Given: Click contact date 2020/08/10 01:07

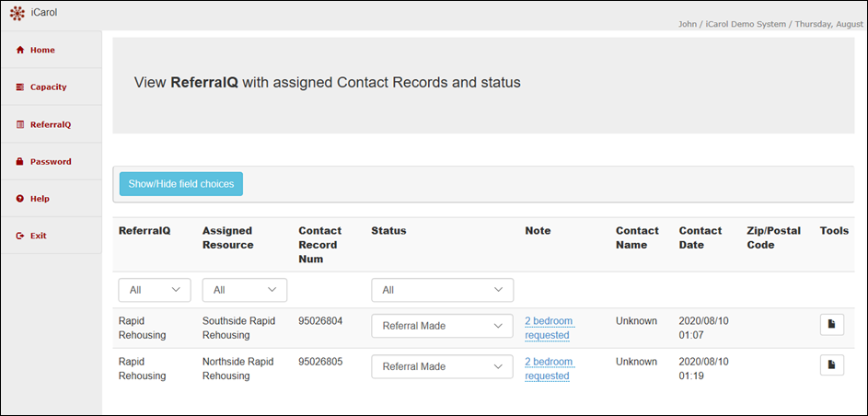Looking at the screenshot, I should click(x=703, y=328).
